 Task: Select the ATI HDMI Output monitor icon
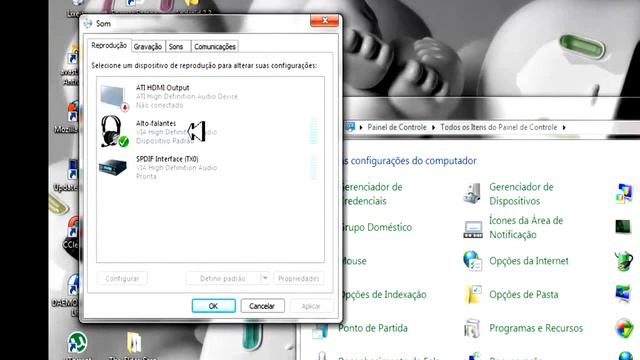point(114,97)
